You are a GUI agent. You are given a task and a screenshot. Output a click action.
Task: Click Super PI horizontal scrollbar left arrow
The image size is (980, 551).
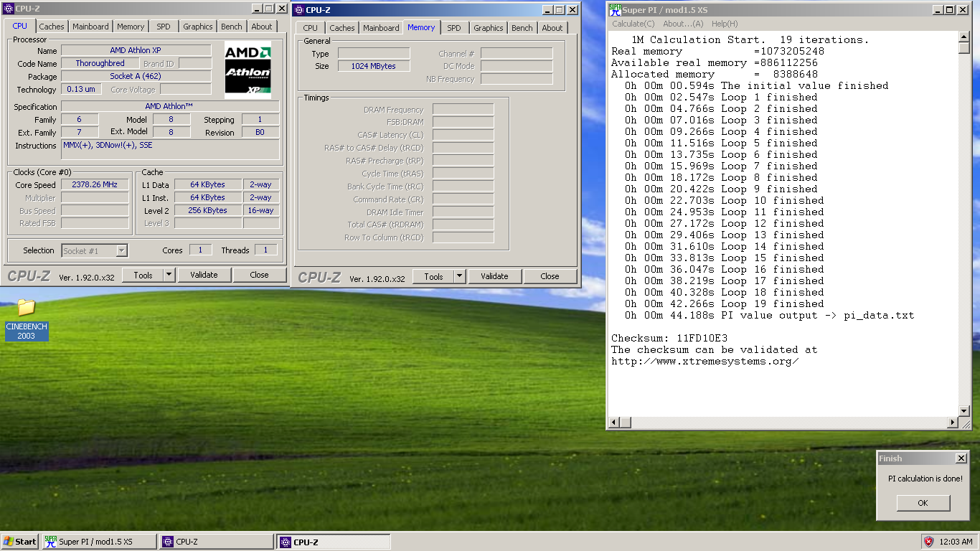[614, 423]
